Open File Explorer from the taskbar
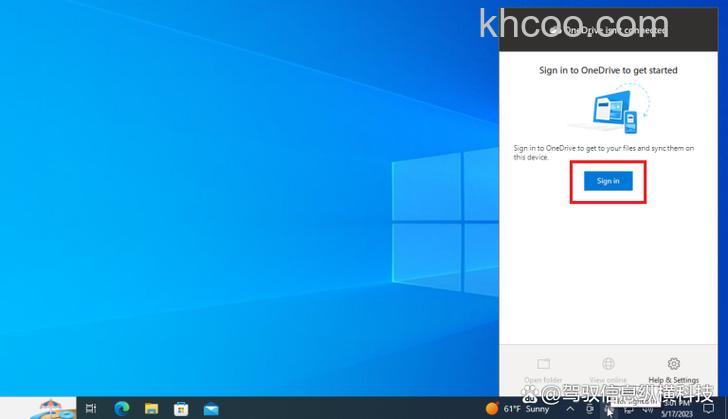This screenshot has height=419, width=728. [x=151, y=409]
